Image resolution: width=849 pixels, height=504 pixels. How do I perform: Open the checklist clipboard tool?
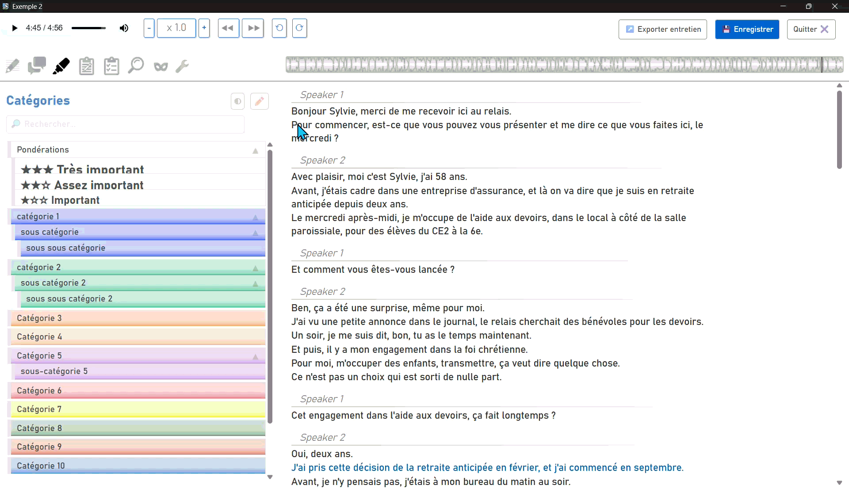pyautogui.click(x=111, y=66)
